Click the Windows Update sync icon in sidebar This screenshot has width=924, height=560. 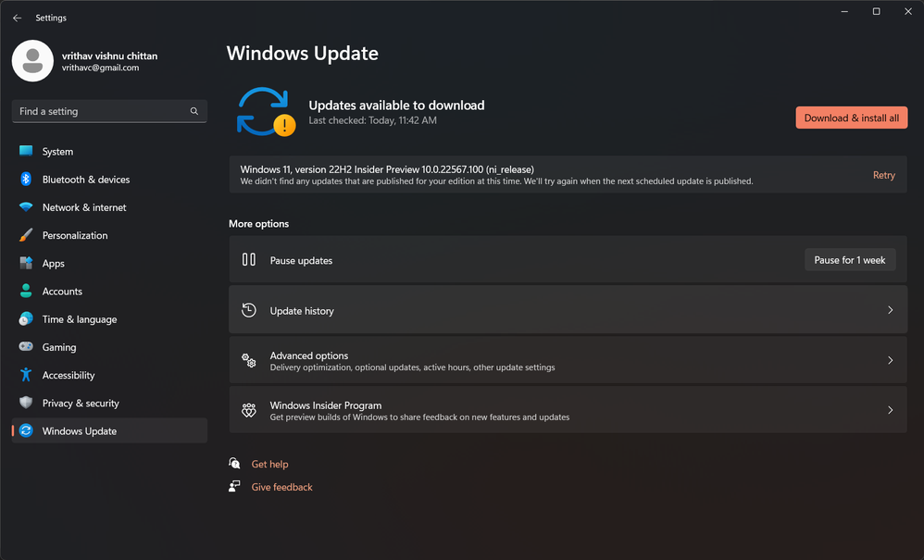pos(26,430)
